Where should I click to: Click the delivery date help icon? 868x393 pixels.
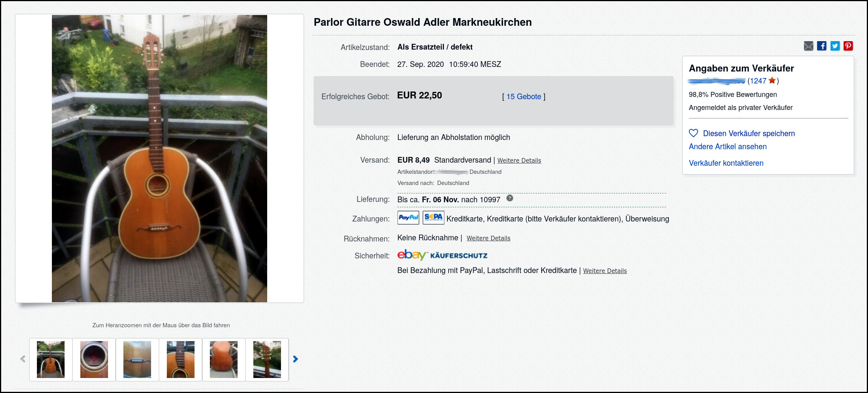(510, 198)
